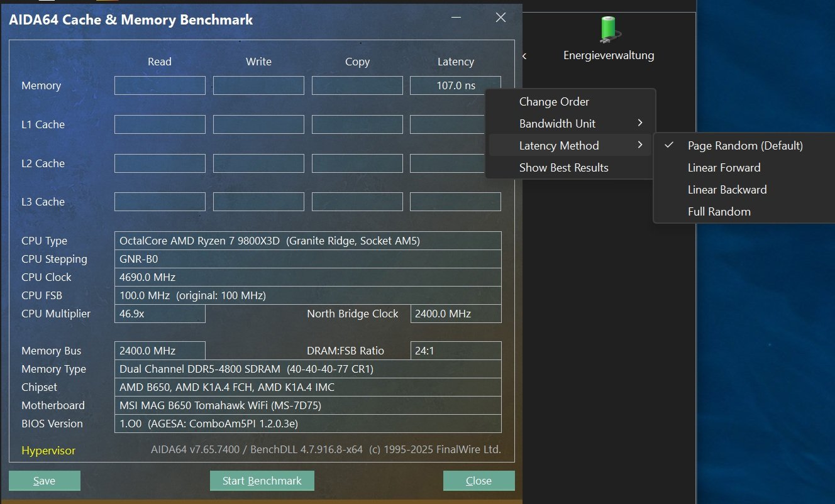Choose Linear Backward latency method

tap(727, 190)
